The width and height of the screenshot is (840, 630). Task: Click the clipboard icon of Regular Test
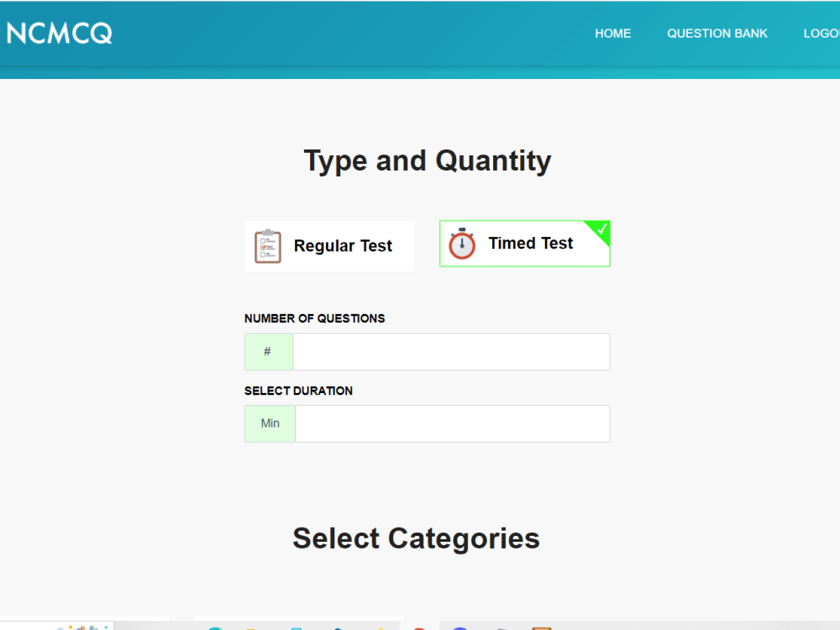coord(268,246)
